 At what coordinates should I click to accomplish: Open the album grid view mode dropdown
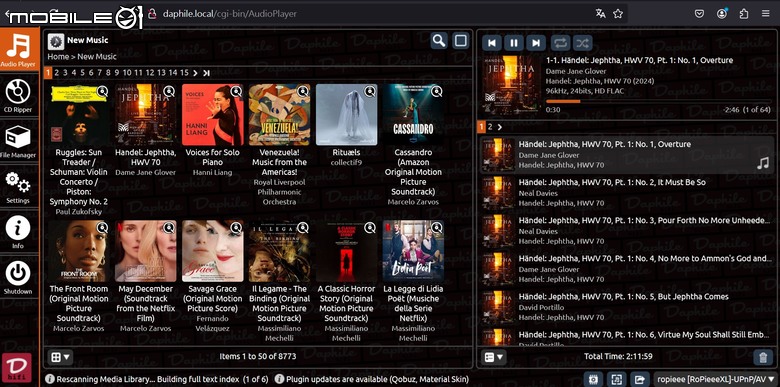(61, 357)
